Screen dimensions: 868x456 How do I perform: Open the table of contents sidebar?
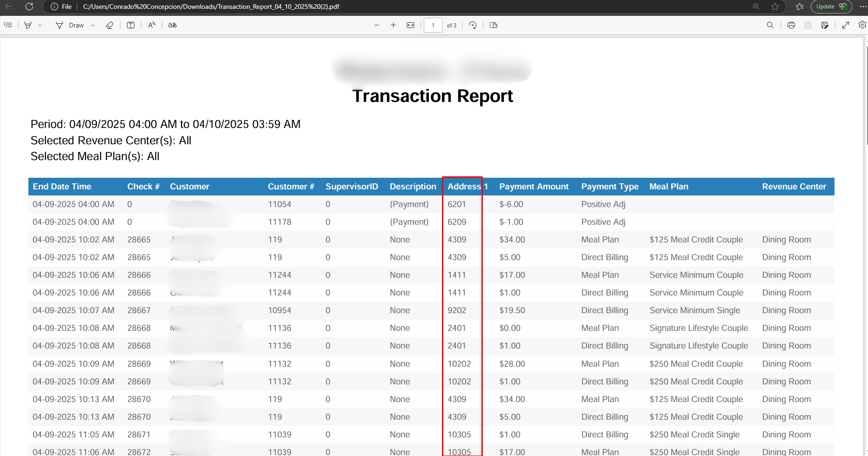(x=8, y=25)
